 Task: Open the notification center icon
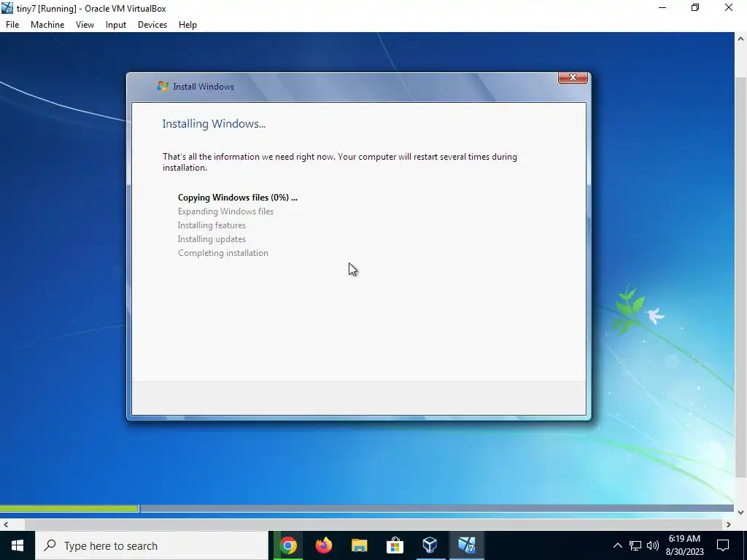pos(723,545)
